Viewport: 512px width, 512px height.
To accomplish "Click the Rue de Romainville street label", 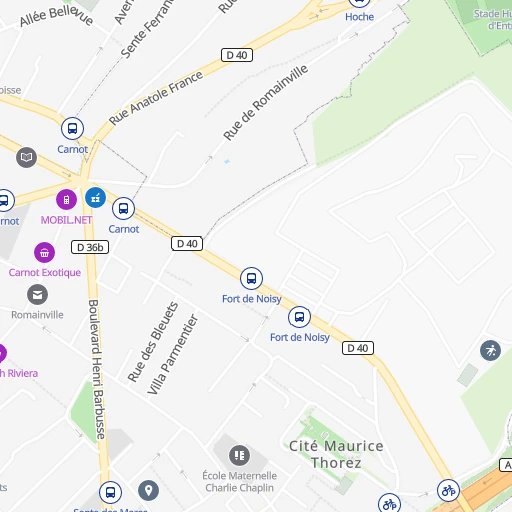I will click(x=266, y=102).
